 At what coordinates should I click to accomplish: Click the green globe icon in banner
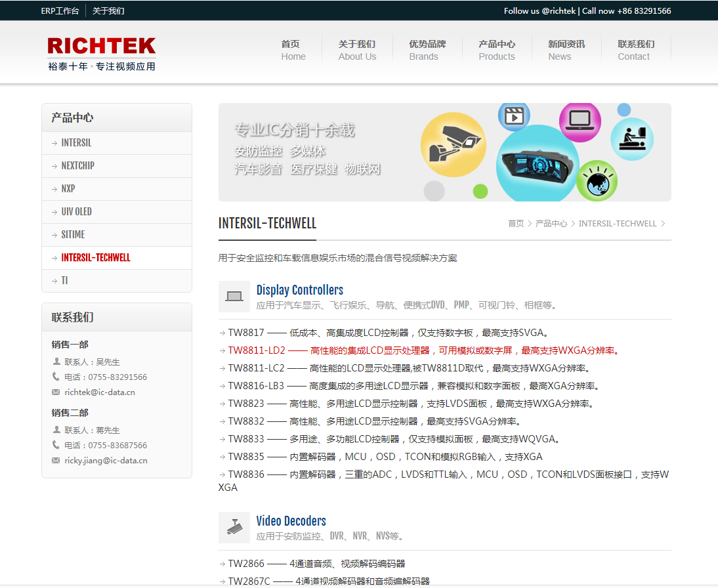tap(597, 181)
